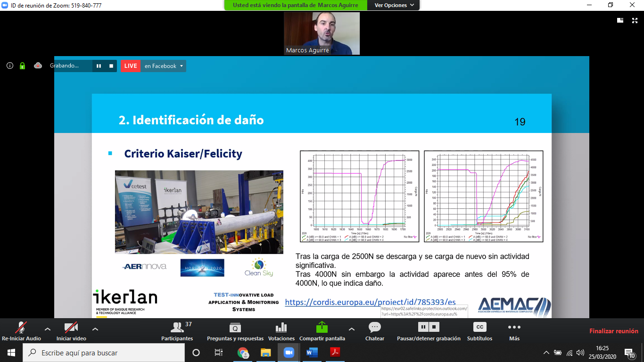The image size is (644, 362).
Task: Pause recording in the bottom meeting toolbar
Action: 423,327
